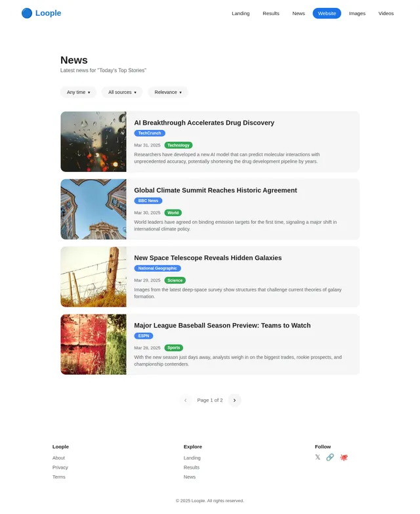Open the Major League Baseball Season Preview headline
Image resolution: width=420 pixels, height=514 pixels.
tap(222, 325)
